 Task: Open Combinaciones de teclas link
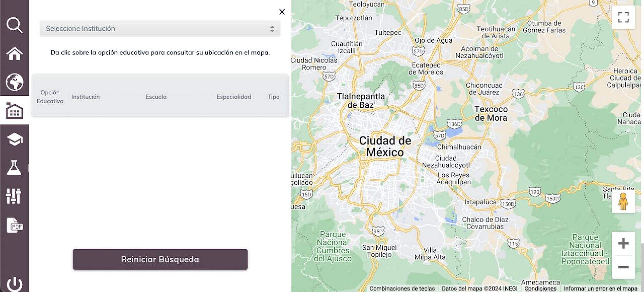click(x=402, y=289)
